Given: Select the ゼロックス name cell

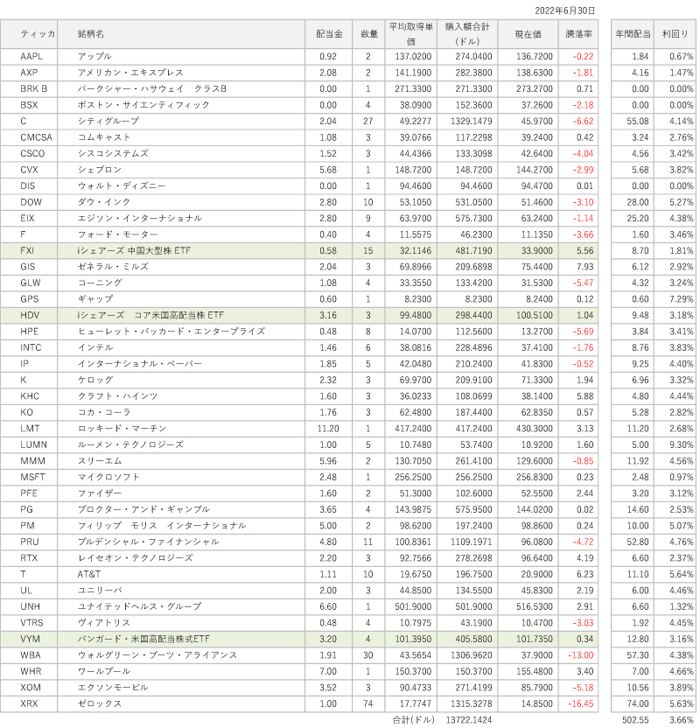Looking at the screenshot, I should [181, 703].
